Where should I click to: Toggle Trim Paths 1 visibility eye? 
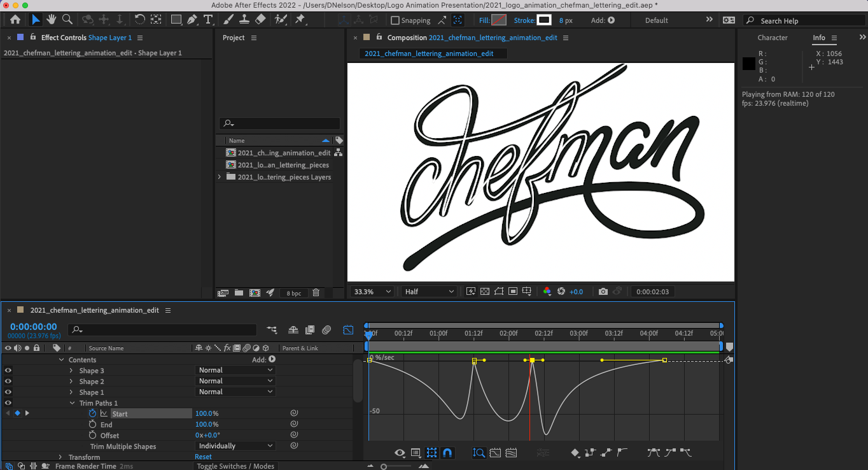point(8,403)
